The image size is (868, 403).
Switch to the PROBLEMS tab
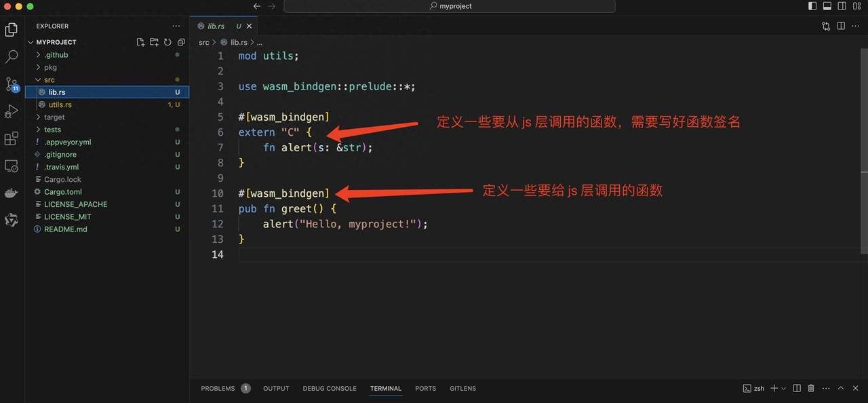point(218,389)
